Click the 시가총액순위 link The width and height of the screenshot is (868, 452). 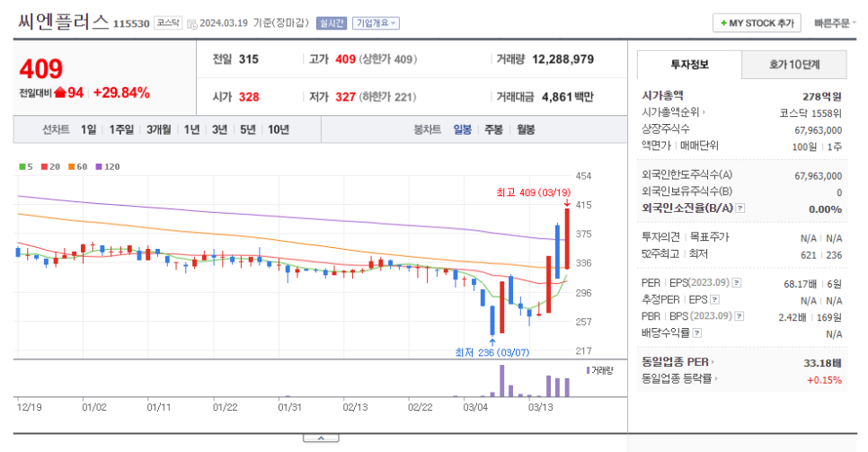673,112
